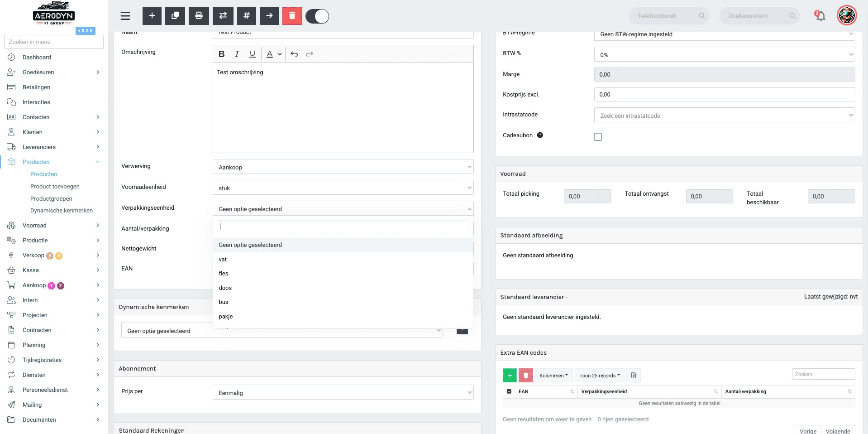The width and height of the screenshot is (868, 434).
Task: Select 'Geen optie geselecteerd' in packaging list
Action: point(343,245)
